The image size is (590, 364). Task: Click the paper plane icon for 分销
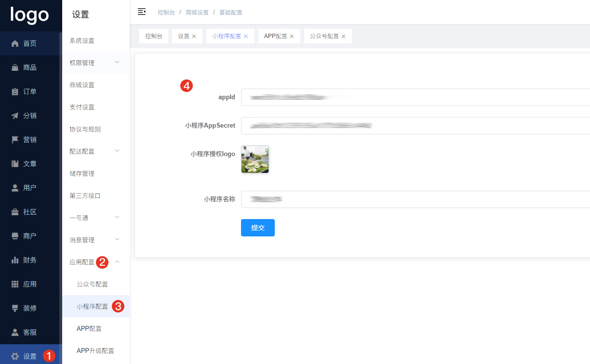coord(15,116)
